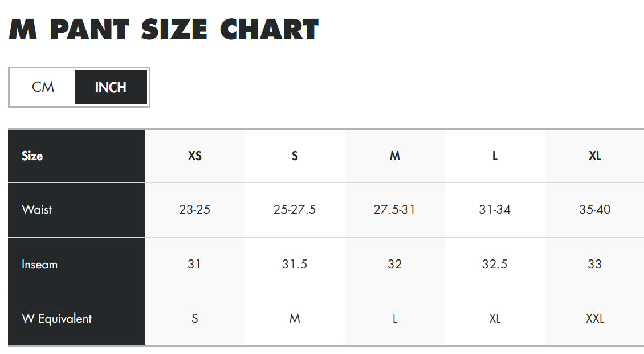Screen dimensions: 644x354
Task: Click the L size column header
Action: tap(495, 156)
